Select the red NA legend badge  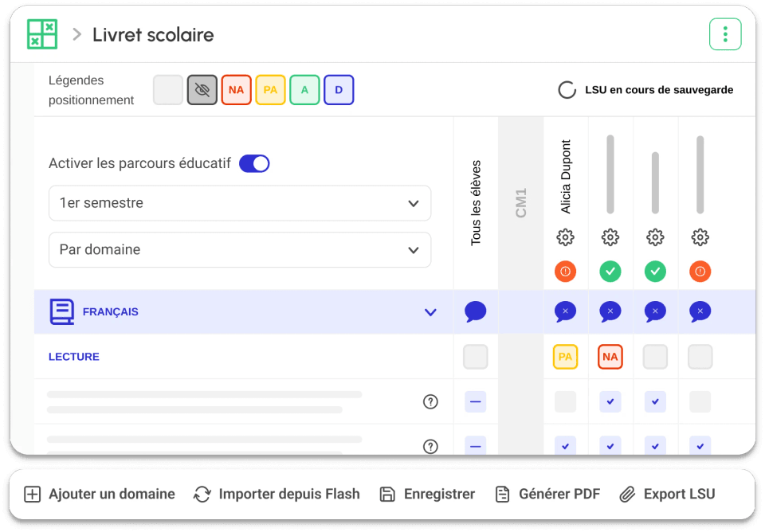coord(236,89)
